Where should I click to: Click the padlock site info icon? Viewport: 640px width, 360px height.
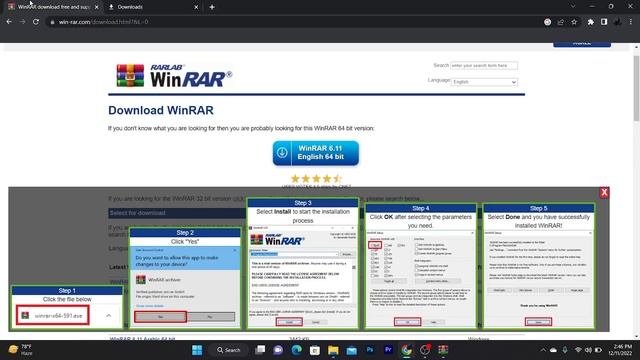point(52,22)
